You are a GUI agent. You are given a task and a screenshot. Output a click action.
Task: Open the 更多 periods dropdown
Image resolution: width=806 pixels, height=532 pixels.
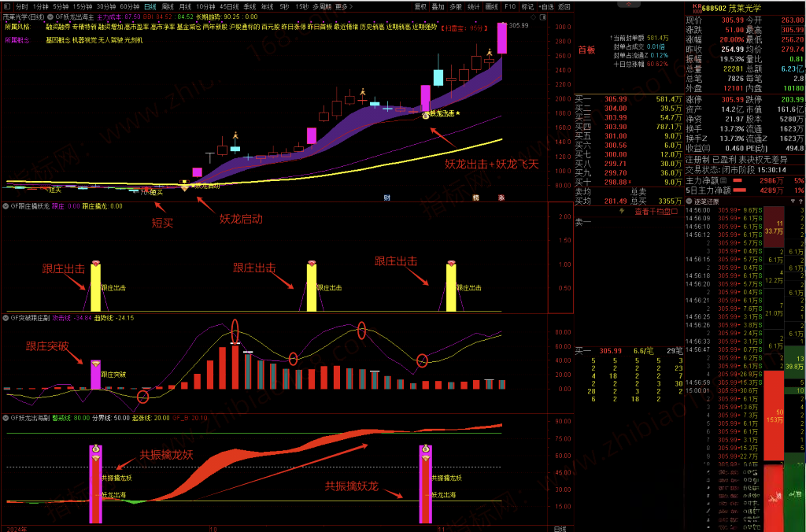pyautogui.click(x=341, y=6)
